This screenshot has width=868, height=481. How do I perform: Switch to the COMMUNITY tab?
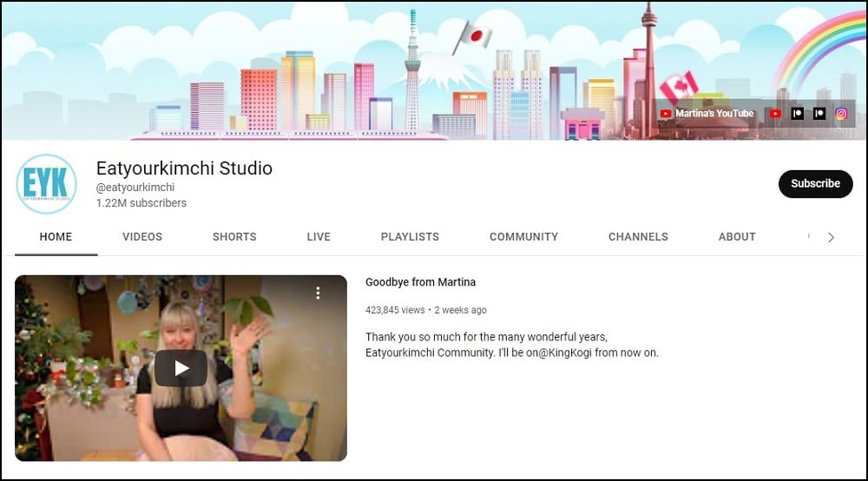point(523,237)
